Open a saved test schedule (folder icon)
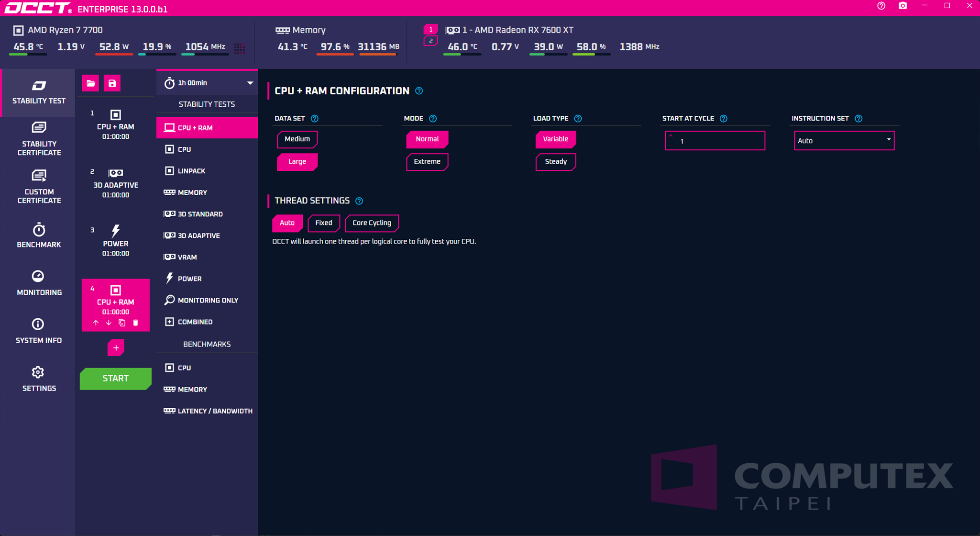The height and width of the screenshot is (536, 980). point(90,83)
